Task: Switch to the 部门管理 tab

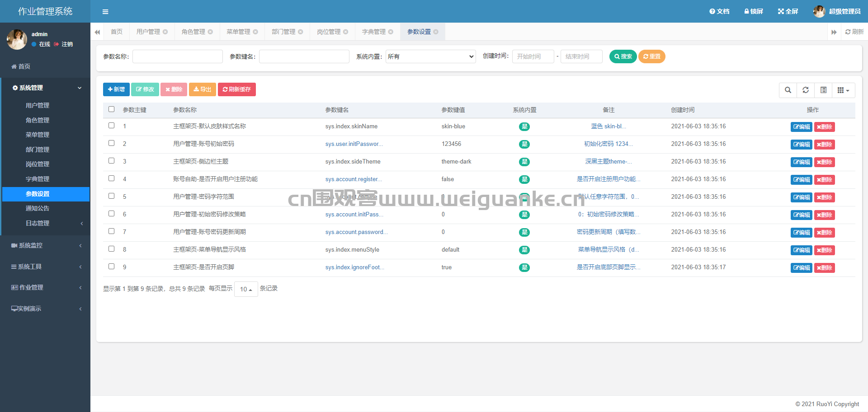Action: pos(283,32)
